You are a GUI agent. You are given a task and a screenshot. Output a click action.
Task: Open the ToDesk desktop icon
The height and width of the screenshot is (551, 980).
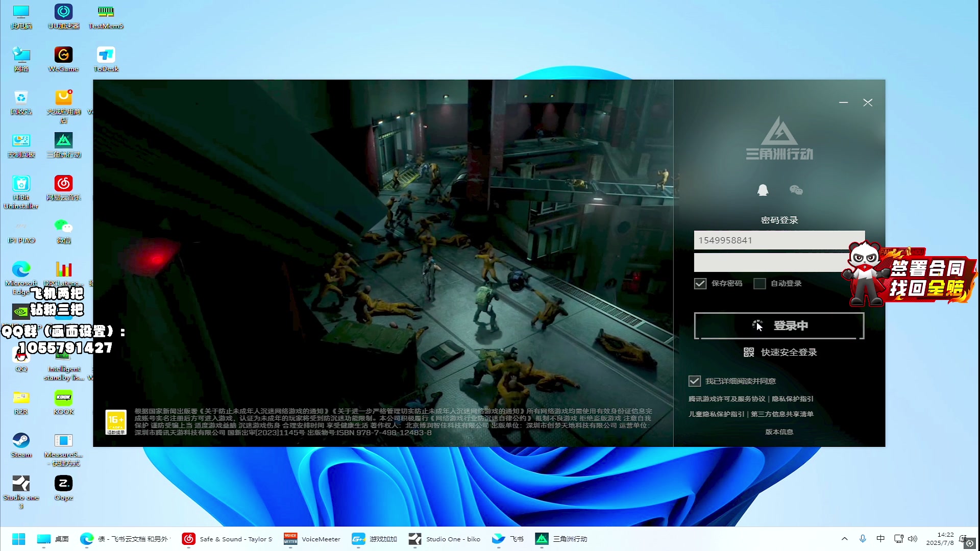[106, 59]
